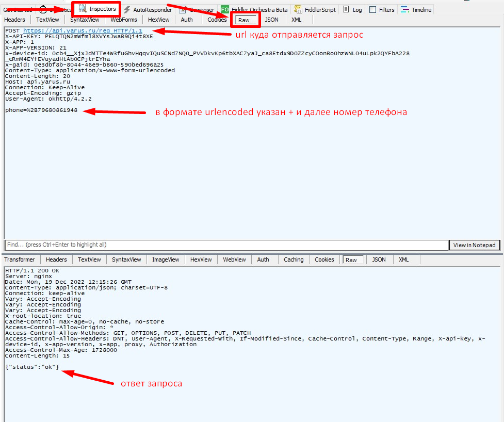Click the x-gaid header line

[x=84, y=64]
